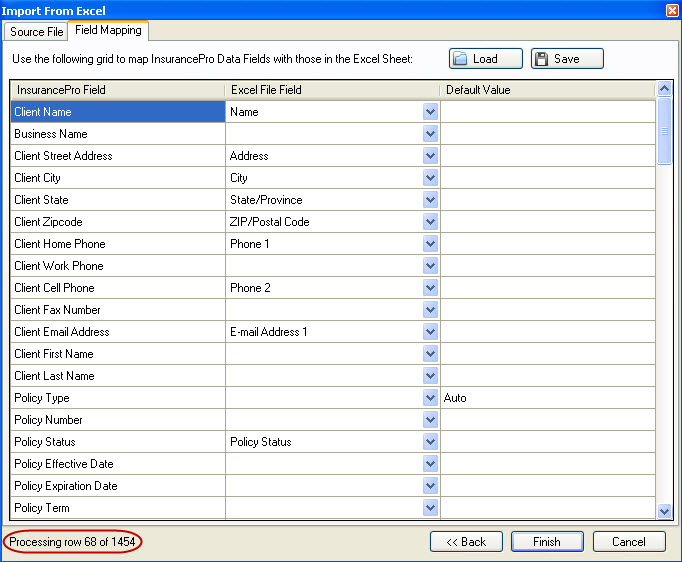Select the Client Fax Number label

click(x=57, y=310)
